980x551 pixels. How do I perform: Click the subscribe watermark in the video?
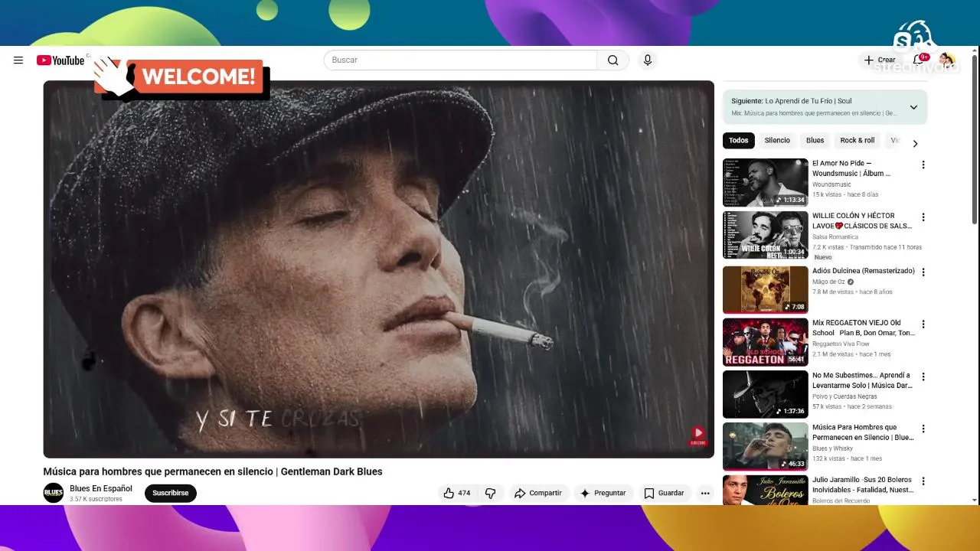(698, 435)
